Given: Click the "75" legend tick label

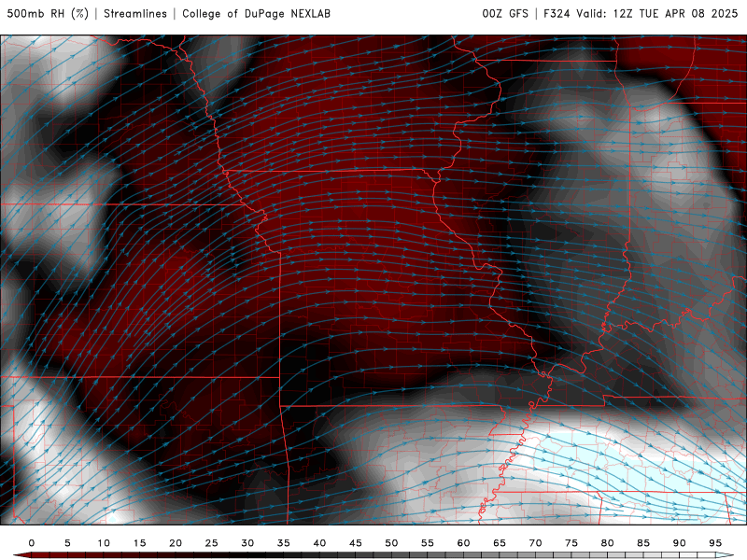Looking at the screenshot, I should click(x=571, y=543).
